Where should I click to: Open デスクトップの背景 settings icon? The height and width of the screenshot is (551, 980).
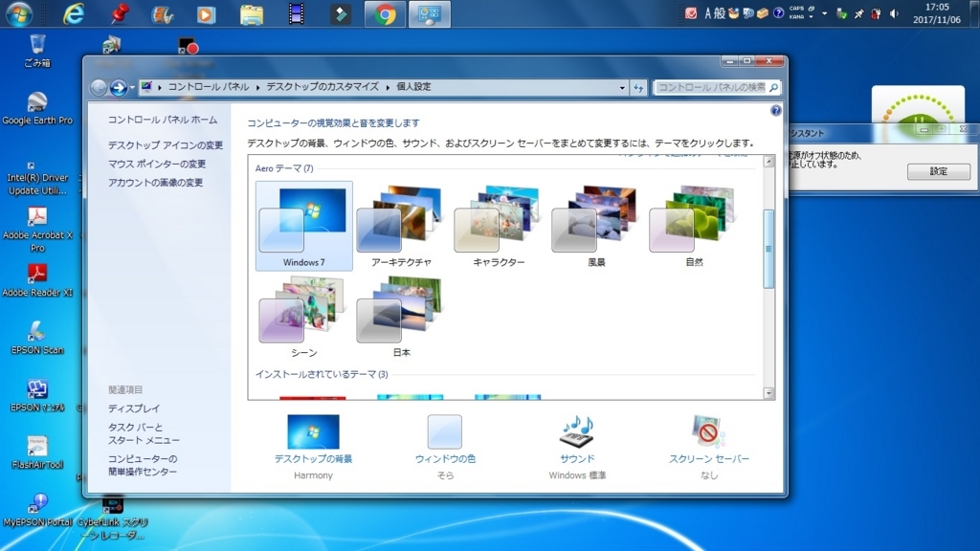313,431
